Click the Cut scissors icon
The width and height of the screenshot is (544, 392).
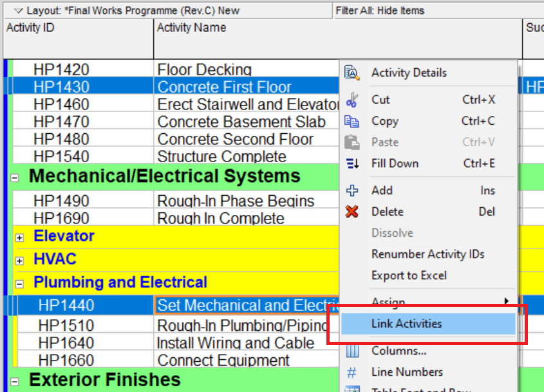pos(352,100)
